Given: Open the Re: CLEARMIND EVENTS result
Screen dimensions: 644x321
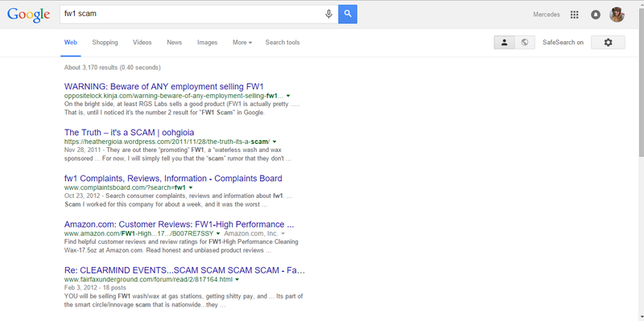Looking at the screenshot, I should pos(184,270).
